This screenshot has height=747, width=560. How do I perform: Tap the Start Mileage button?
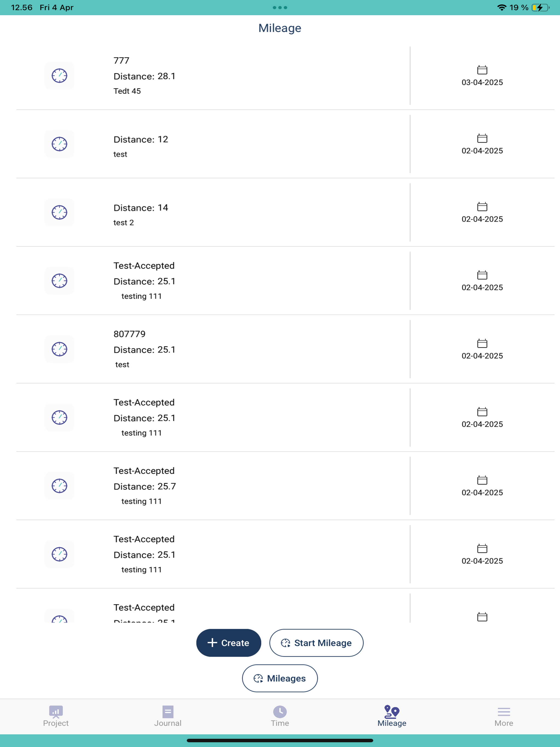tap(316, 643)
